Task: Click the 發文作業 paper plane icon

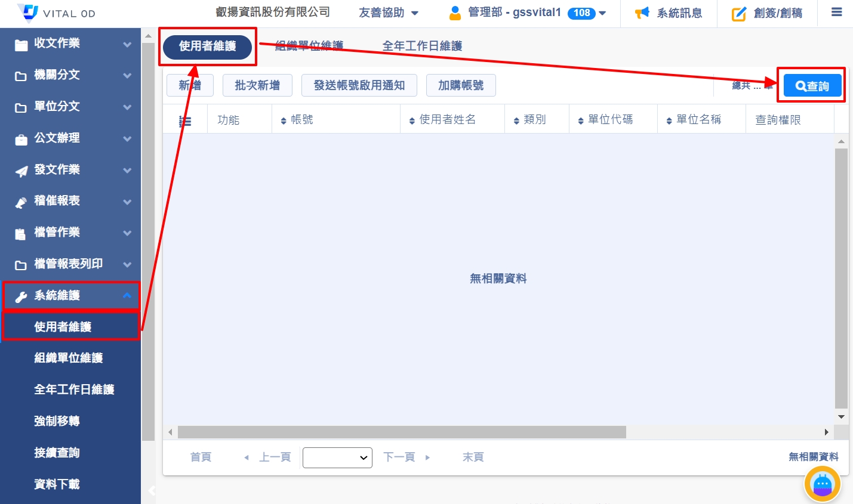Action: [x=21, y=171]
